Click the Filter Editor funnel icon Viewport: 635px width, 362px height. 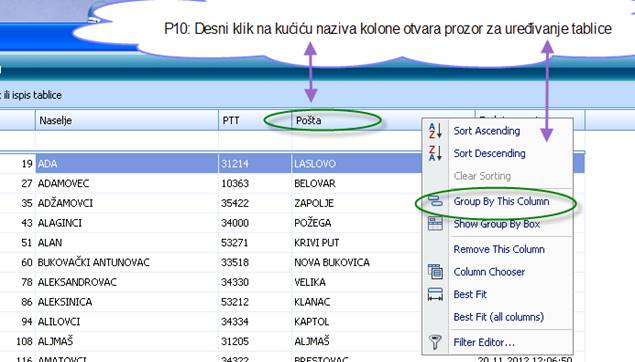(435, 342)
